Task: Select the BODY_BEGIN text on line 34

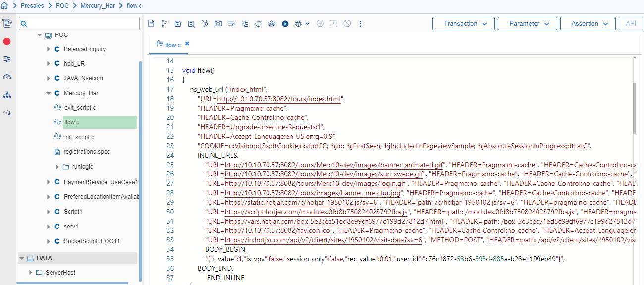Action: point(225,250)
